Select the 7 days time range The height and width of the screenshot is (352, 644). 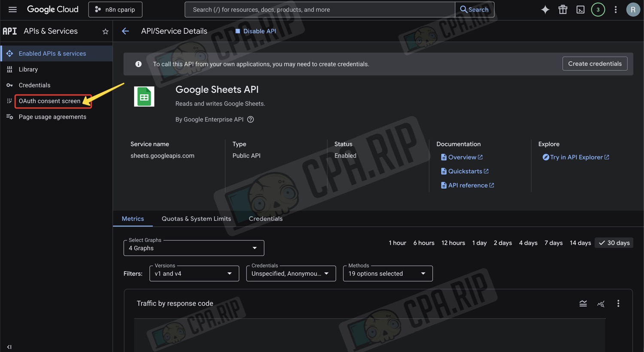(553, 243)
